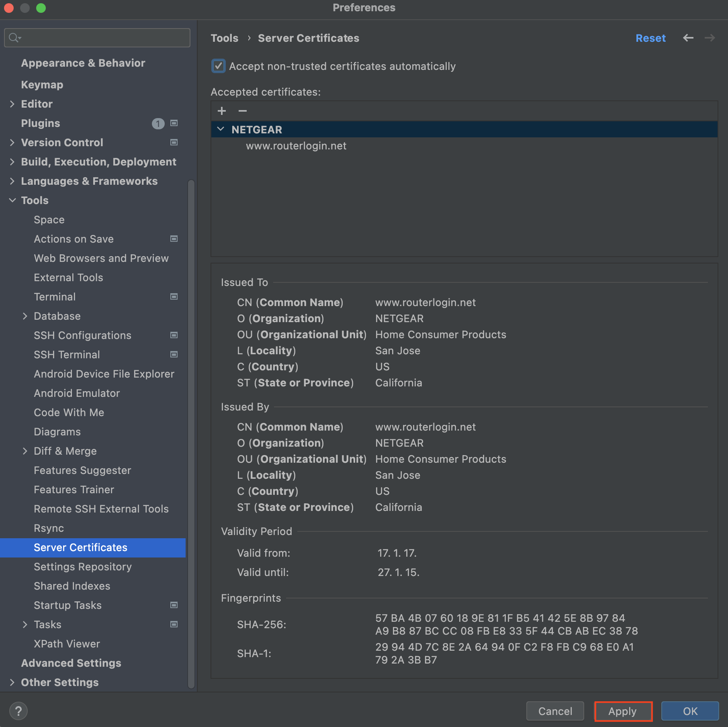The height and width of the screenshot is (727, 728).
Task: Collapse the Tools section
Action: click(12, 200)
